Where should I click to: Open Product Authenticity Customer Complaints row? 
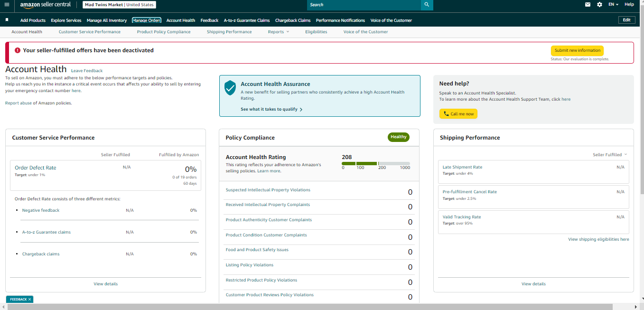(319, 222)
